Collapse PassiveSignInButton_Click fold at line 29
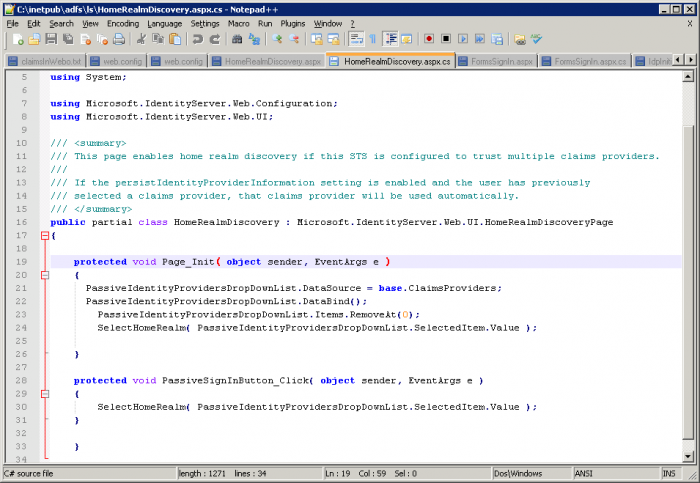This screenshot has width=700, height=483. tap(44, 394)
